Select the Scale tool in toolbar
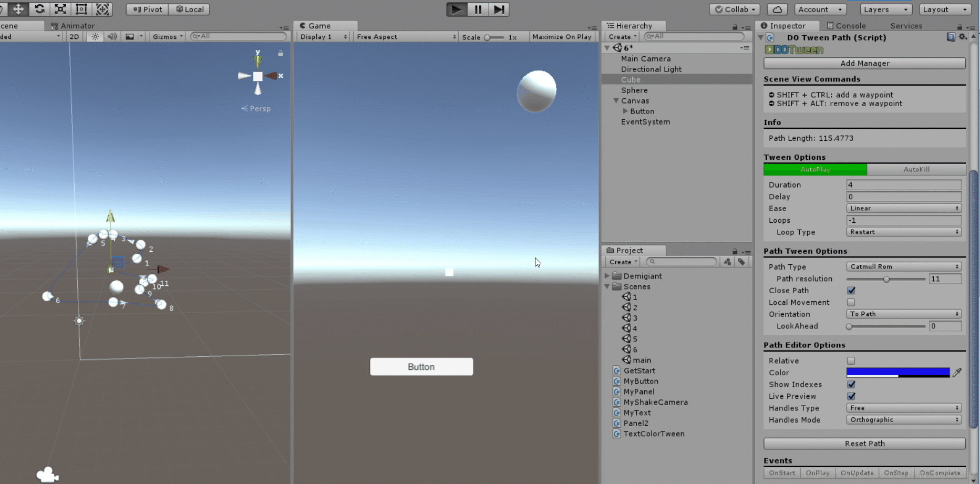 click(x=60, y=9)
